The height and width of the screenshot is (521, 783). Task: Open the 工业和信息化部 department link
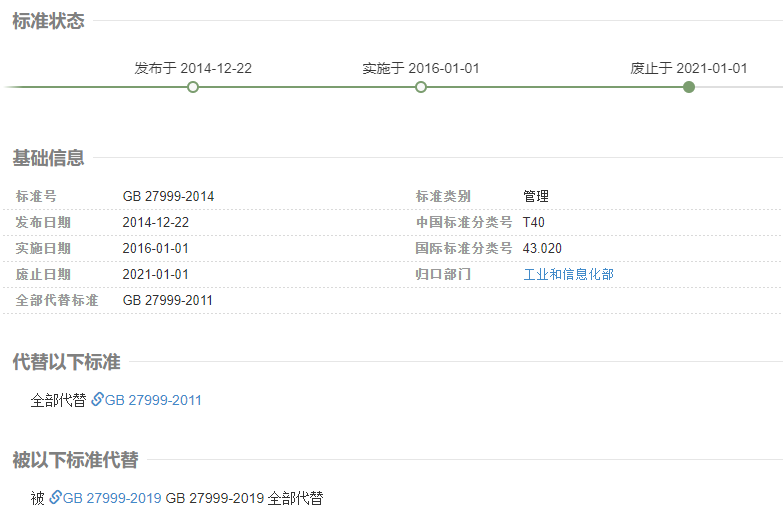click(x=568, y=274)
